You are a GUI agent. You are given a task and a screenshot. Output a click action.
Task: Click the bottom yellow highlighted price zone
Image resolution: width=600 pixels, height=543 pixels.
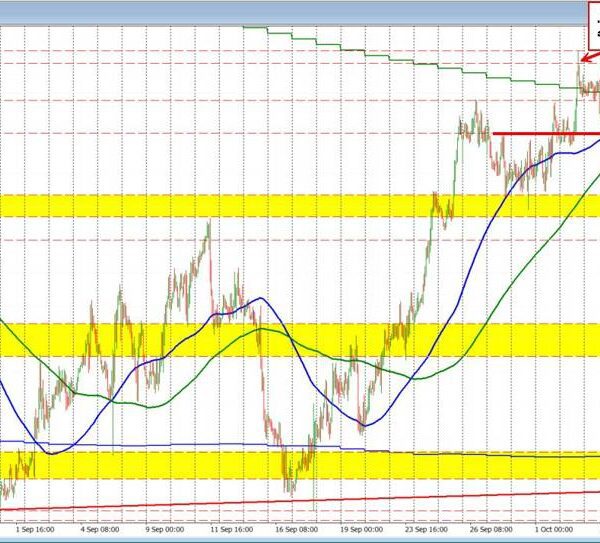pos(150,465)
